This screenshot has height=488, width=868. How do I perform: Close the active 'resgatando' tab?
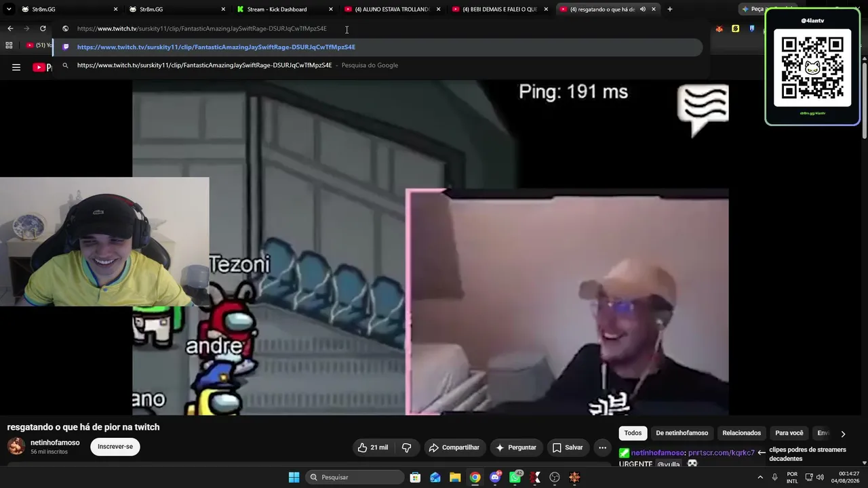[654, 9]
